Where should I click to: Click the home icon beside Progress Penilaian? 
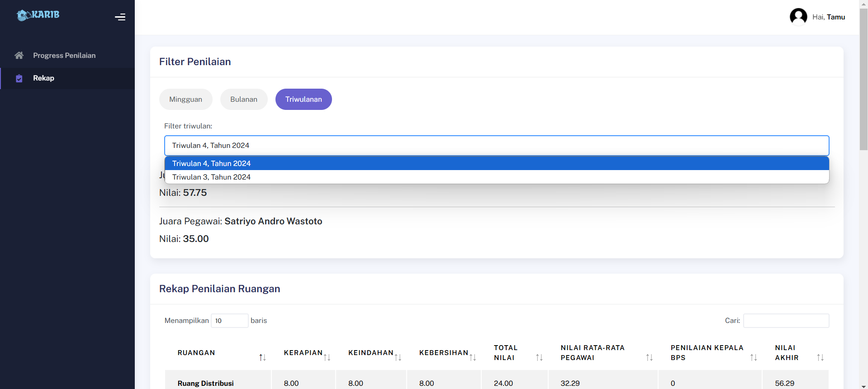tap(19, 55)
